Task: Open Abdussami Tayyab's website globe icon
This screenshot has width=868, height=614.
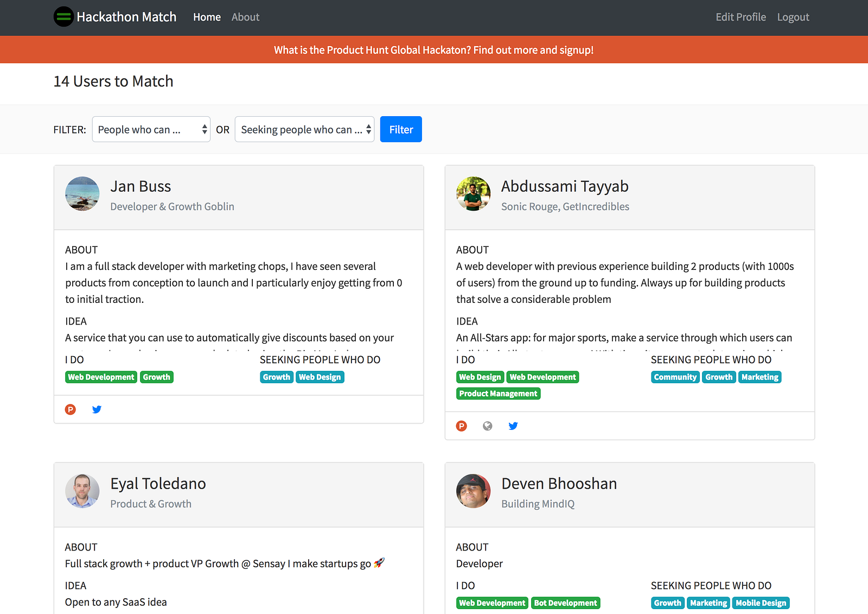Action: coord(488,426)
